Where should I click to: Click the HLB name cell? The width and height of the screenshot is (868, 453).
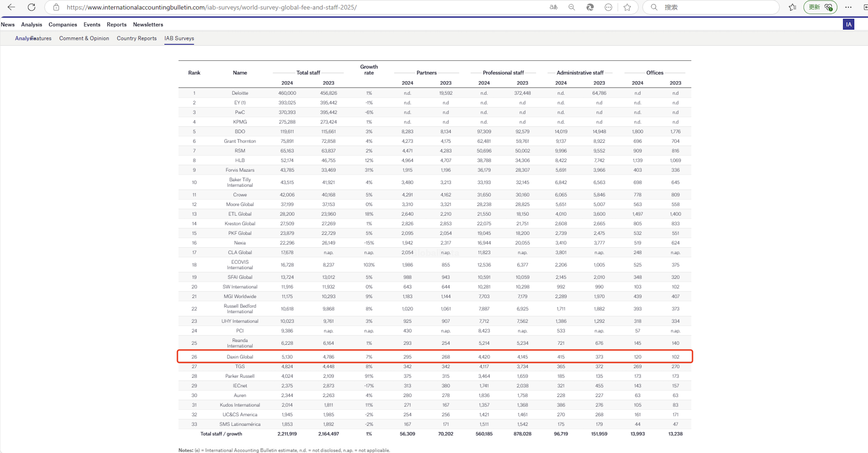[240, 160]
